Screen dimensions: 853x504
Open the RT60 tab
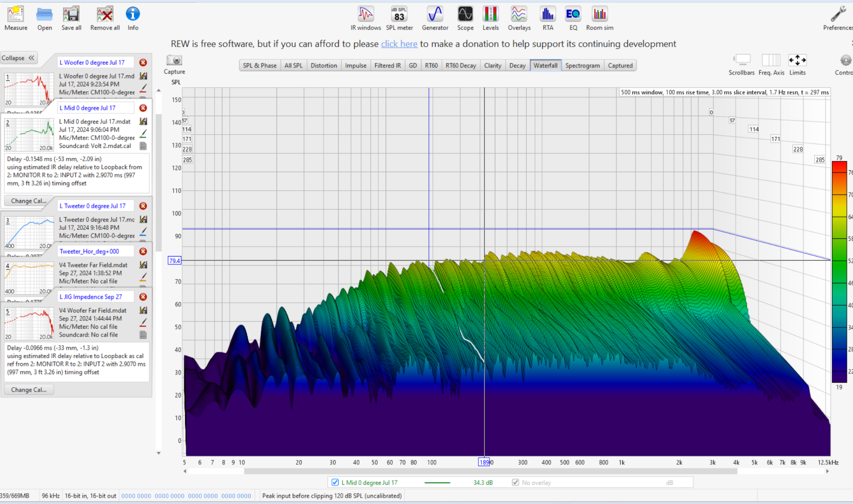tap(431, 65)
